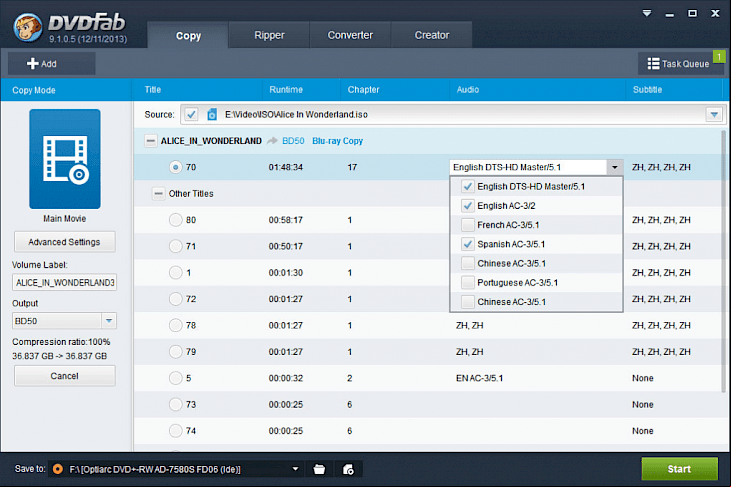
Task: Open the folder browse icon beside Save to
Action: [x=319, y=469]
